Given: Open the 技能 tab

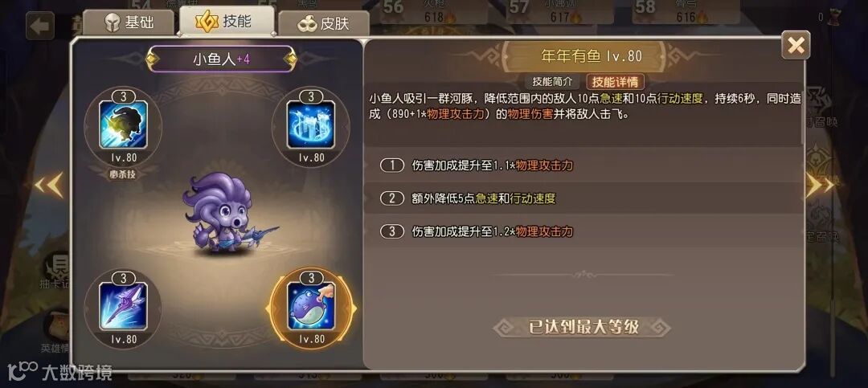Looking at the screenshot, I should (x=227, y=21).
